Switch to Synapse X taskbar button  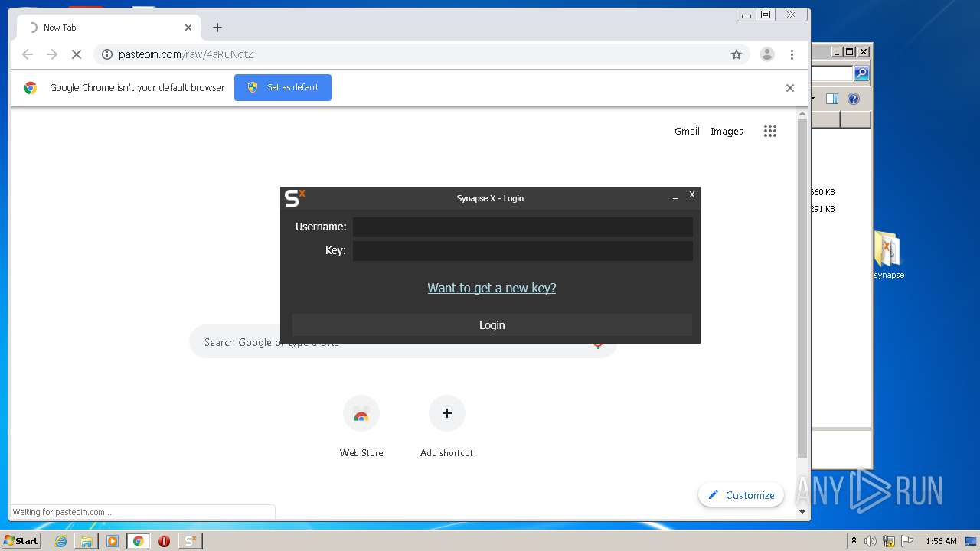pyautogui.click(x=190, y=541)
